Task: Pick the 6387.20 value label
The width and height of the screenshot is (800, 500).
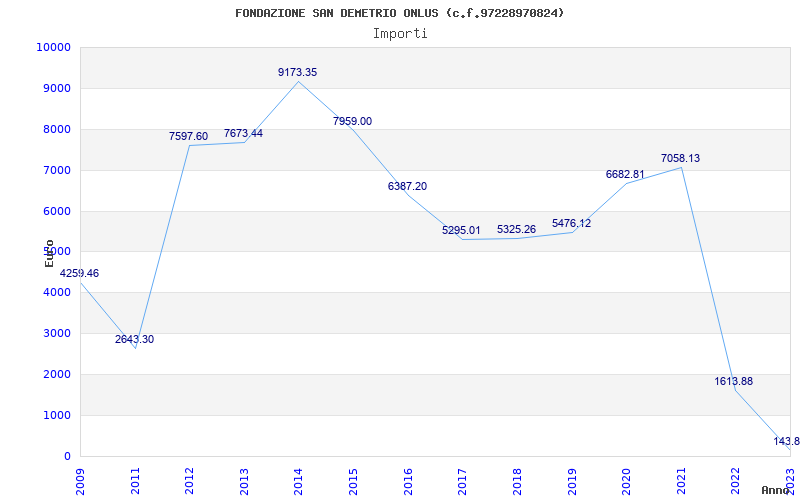Action: (407, 186)
